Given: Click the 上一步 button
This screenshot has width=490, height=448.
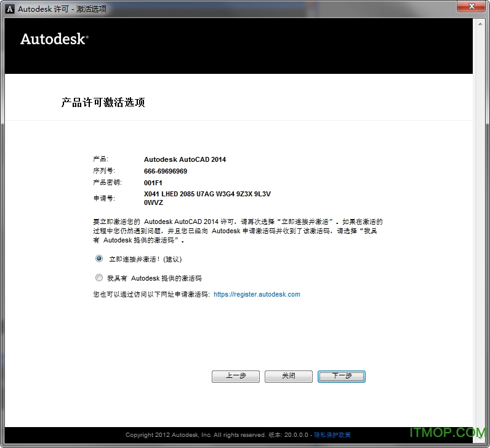Looking at the screenshot, I should [236, 376].
